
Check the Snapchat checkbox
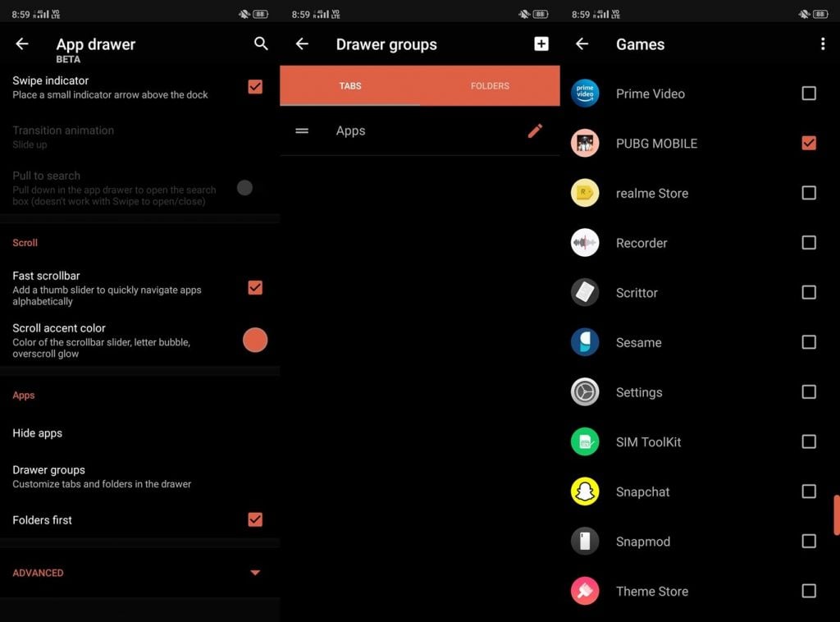pyautogui.click(x=809, y=492)
